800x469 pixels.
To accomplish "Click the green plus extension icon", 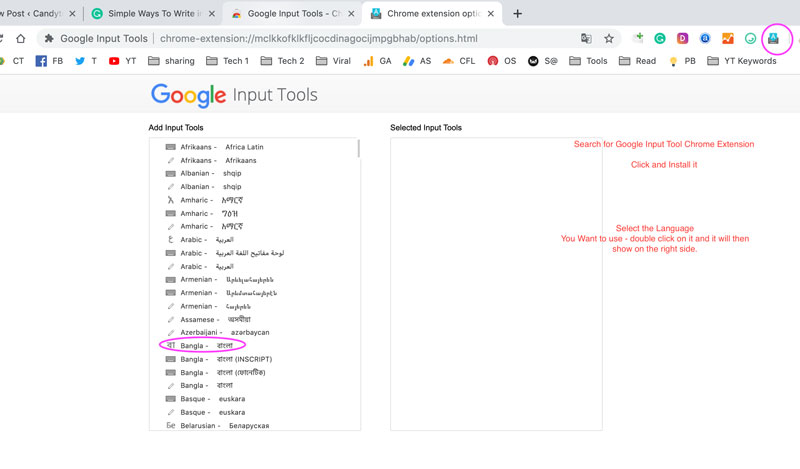I will tap(638, 38).
